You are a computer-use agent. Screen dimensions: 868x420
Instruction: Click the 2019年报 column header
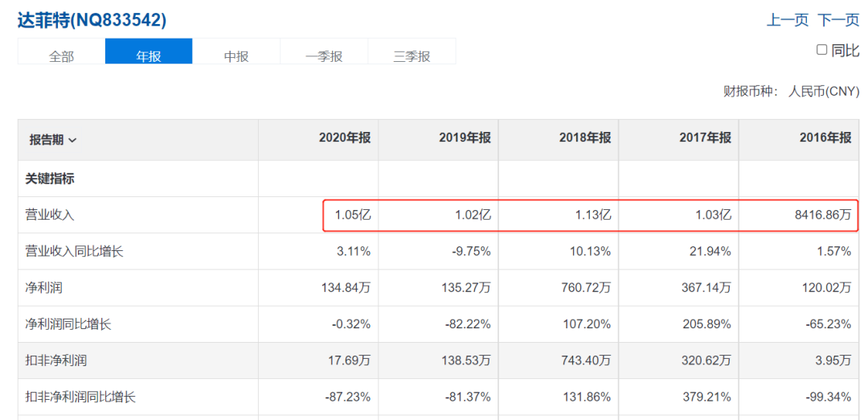[465, 138]
